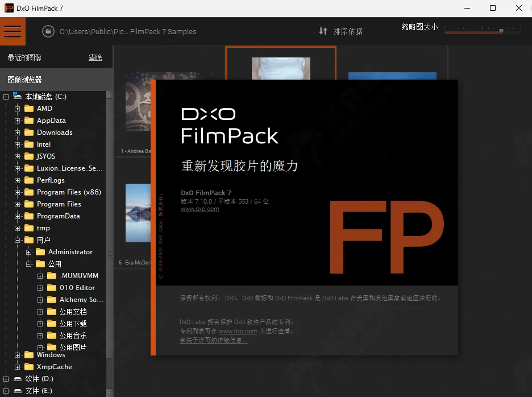Select the AppData folder icon
532x397 pixels.
pos(29,121)
